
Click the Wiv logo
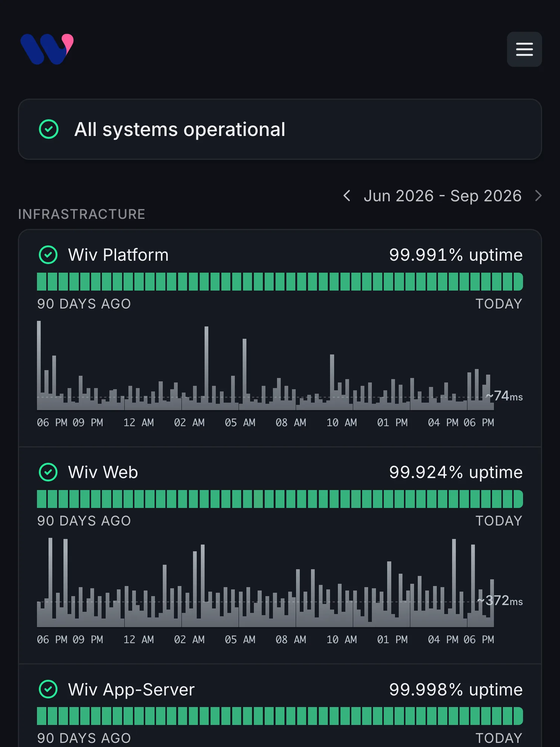click(47, 49)
